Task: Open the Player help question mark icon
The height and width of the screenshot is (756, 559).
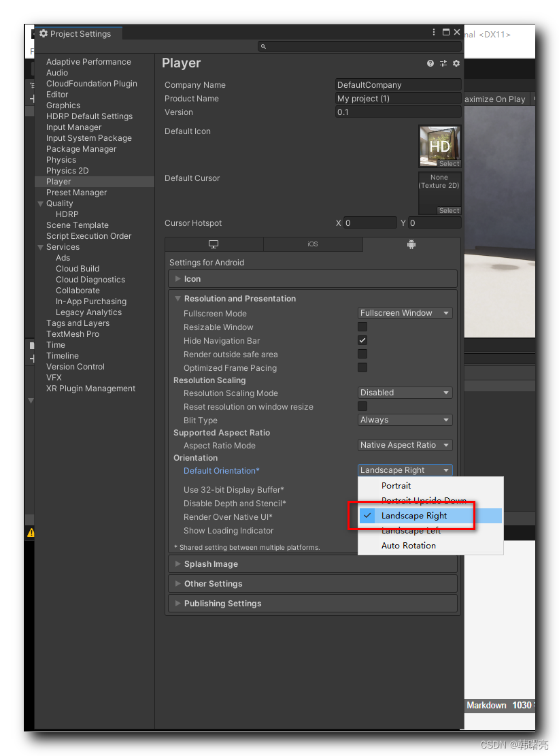Action: point(430,63)
